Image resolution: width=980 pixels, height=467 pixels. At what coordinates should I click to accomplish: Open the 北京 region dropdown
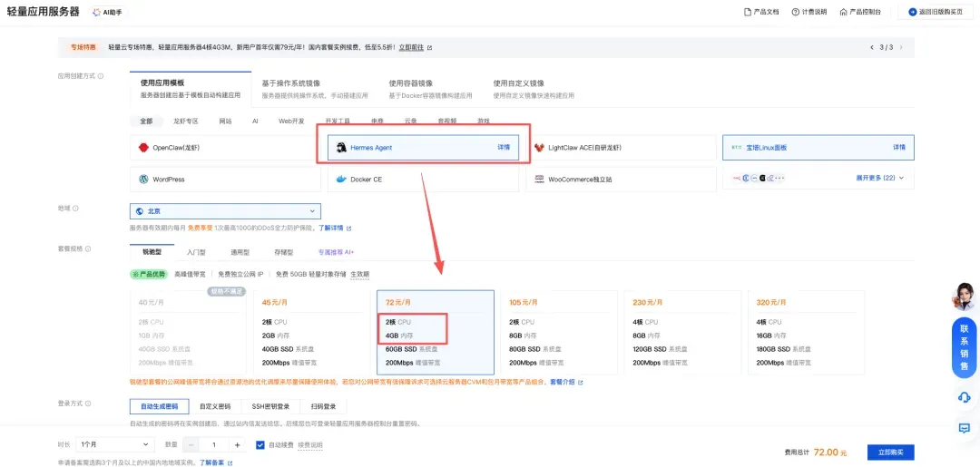click(225, 211)
